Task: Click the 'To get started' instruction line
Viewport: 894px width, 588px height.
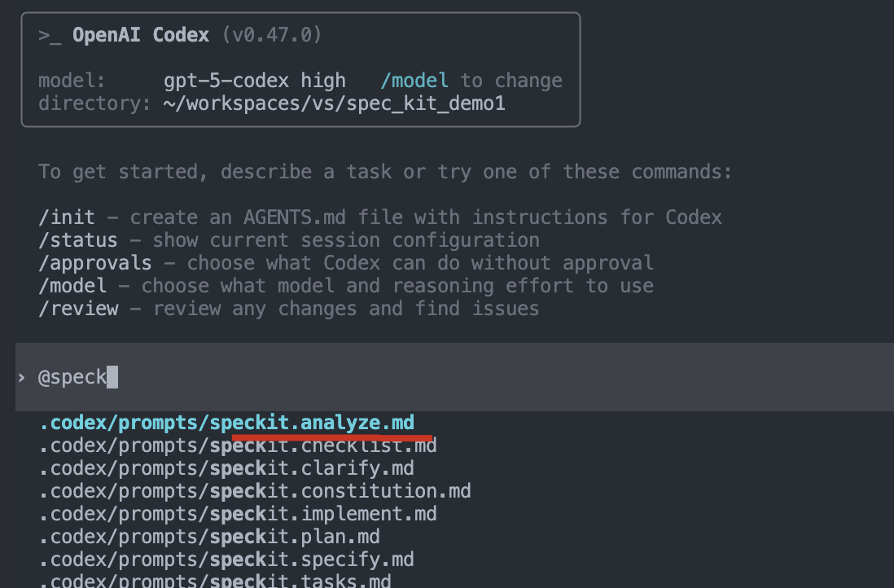Action: tap(385, 172)
